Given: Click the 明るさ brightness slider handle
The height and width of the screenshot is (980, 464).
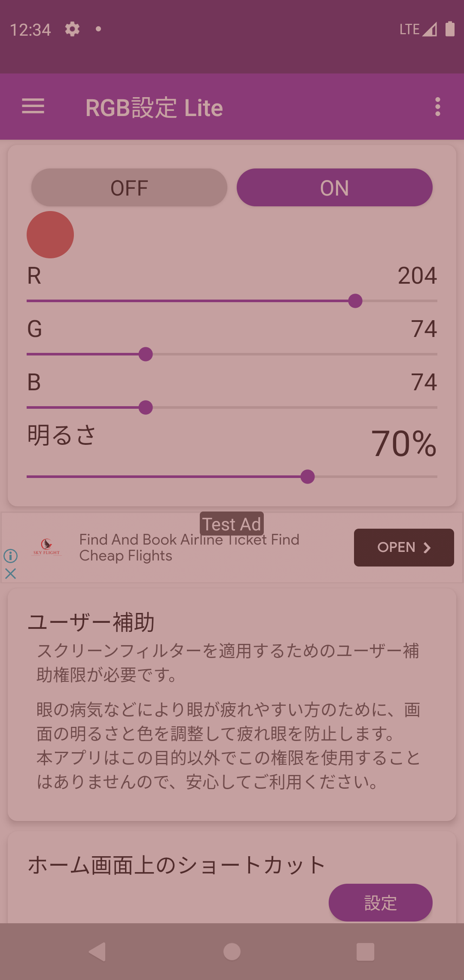Looking at the screenshot, I should (x=308, y=477).
